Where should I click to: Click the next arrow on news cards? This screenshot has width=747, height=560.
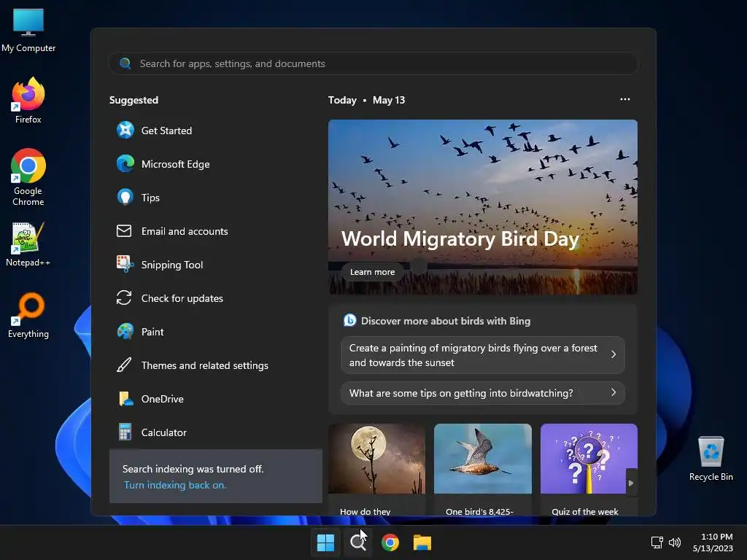pyautogui.click(x=631, y=483)
